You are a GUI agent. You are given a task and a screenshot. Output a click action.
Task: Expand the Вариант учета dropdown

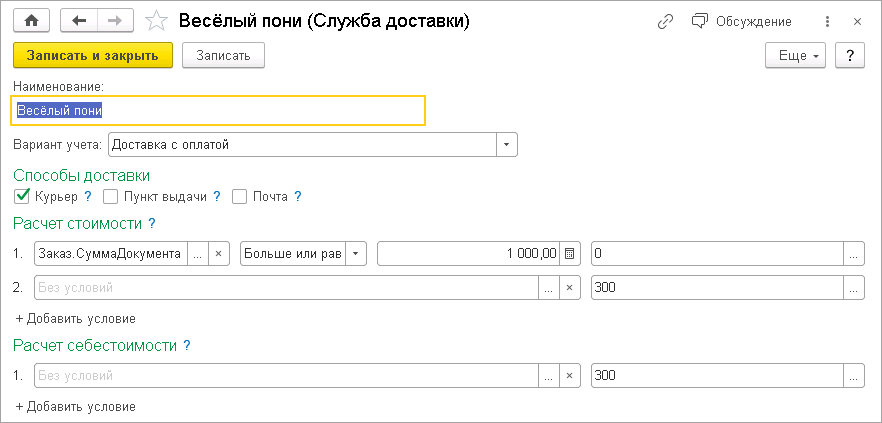[507, 145]
